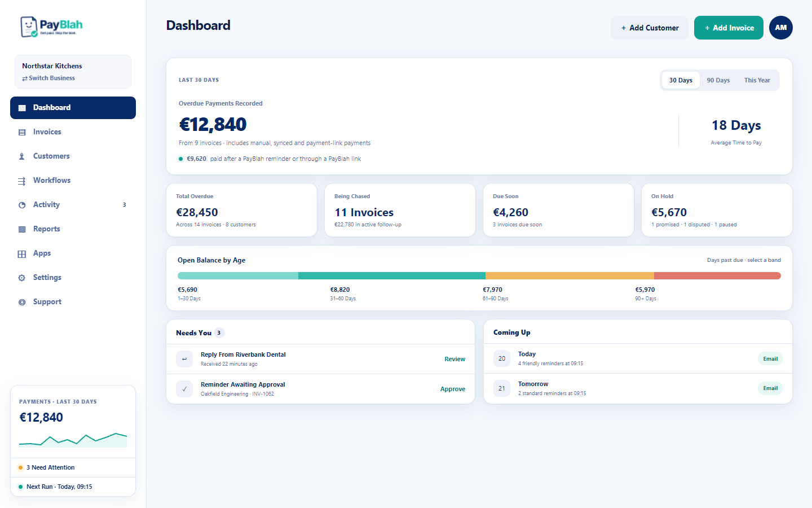Click the PayBlah logo
812x508 pixels.
[51, 27]
